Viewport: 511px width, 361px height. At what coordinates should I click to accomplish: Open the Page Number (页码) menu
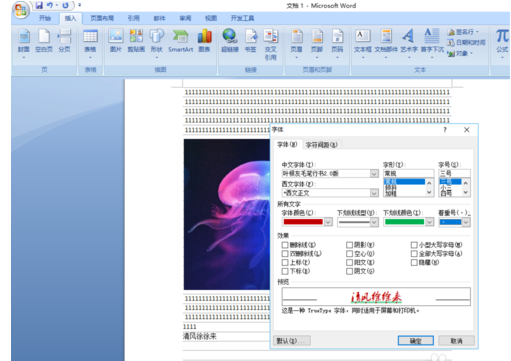coord(337,43)
